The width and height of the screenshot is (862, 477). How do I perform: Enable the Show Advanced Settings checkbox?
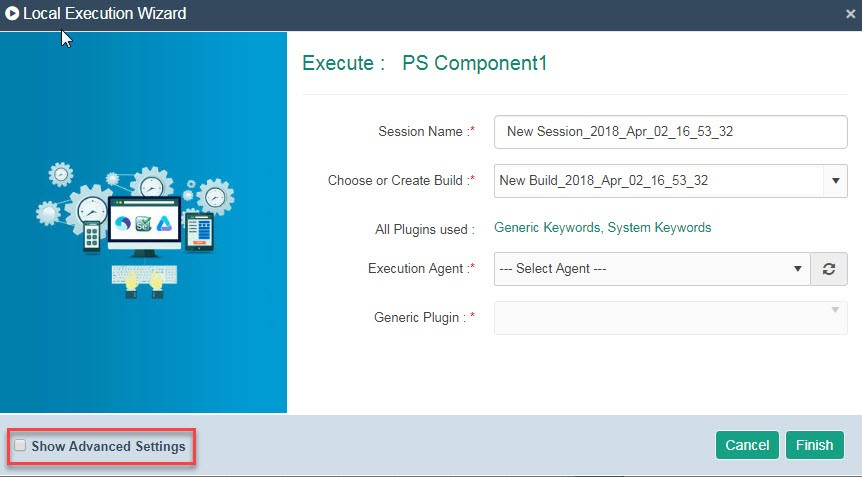coord(20,445)
